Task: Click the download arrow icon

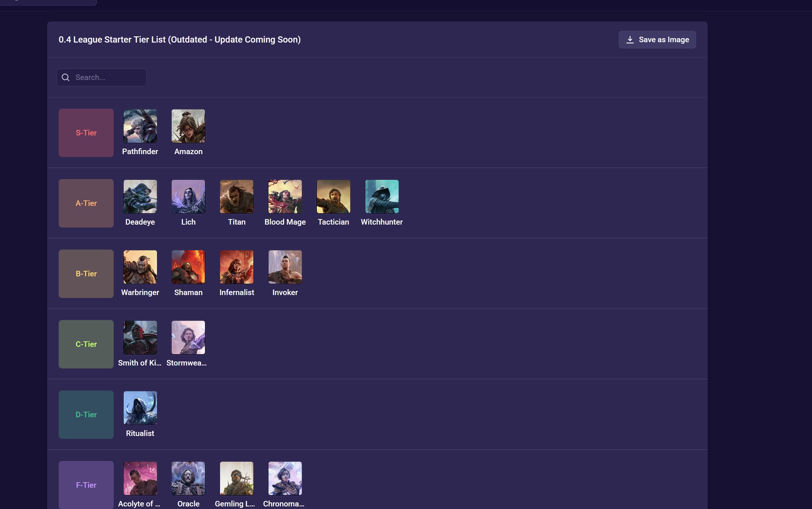Action: pyautogui.click(x=630, y=40)
